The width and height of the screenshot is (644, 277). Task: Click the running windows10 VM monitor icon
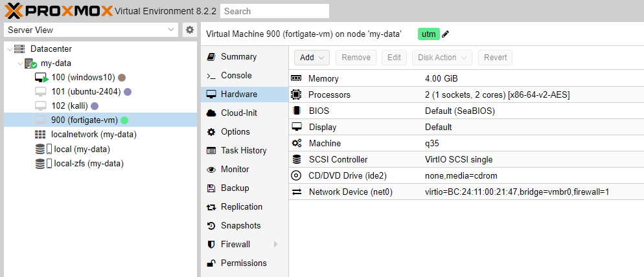[41, 78]
